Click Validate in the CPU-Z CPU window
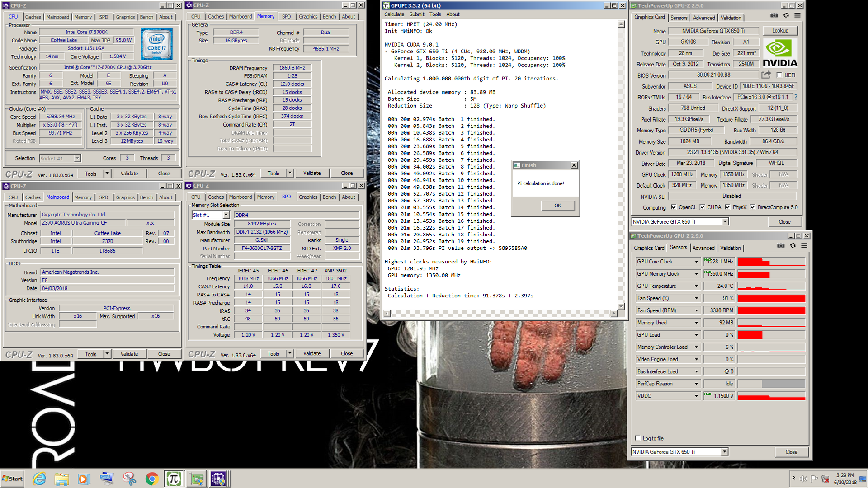The image size is (868, 488). click(x=129, y=174)
